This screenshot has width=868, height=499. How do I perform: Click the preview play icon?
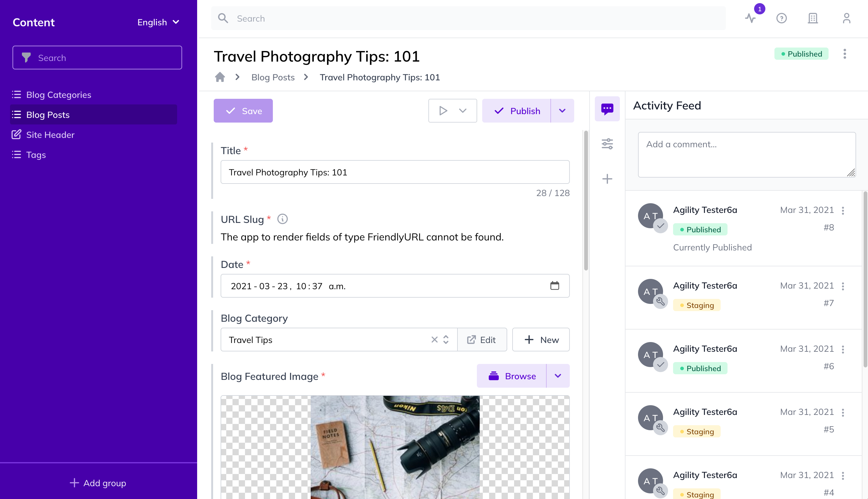pos(443,111)
